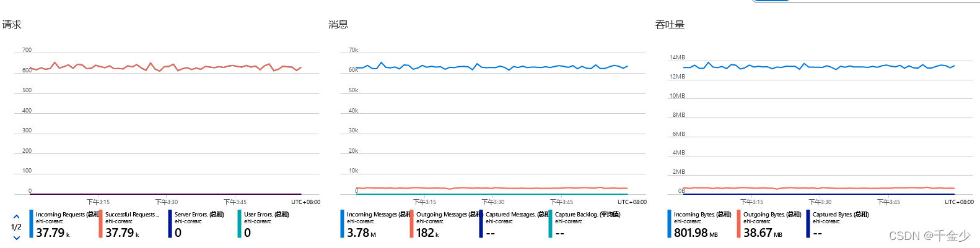980x248 pixels.
Task: Toggle the Outgoing Bytes legend entry
Action: 769,224
